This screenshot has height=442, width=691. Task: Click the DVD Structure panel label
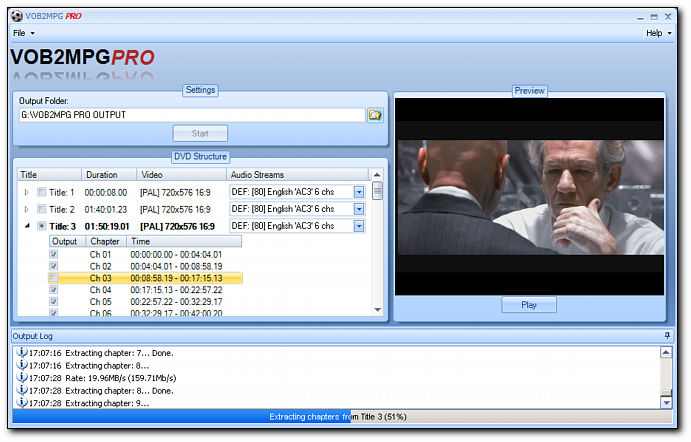(x=200, y=156)
